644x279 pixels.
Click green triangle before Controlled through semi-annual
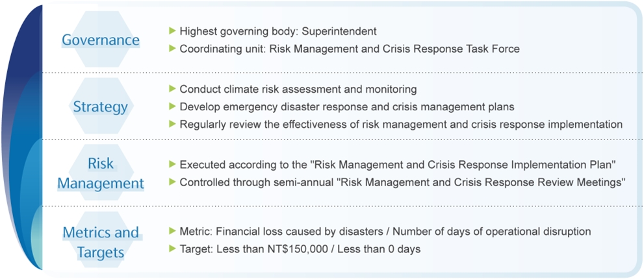(172, 182)
